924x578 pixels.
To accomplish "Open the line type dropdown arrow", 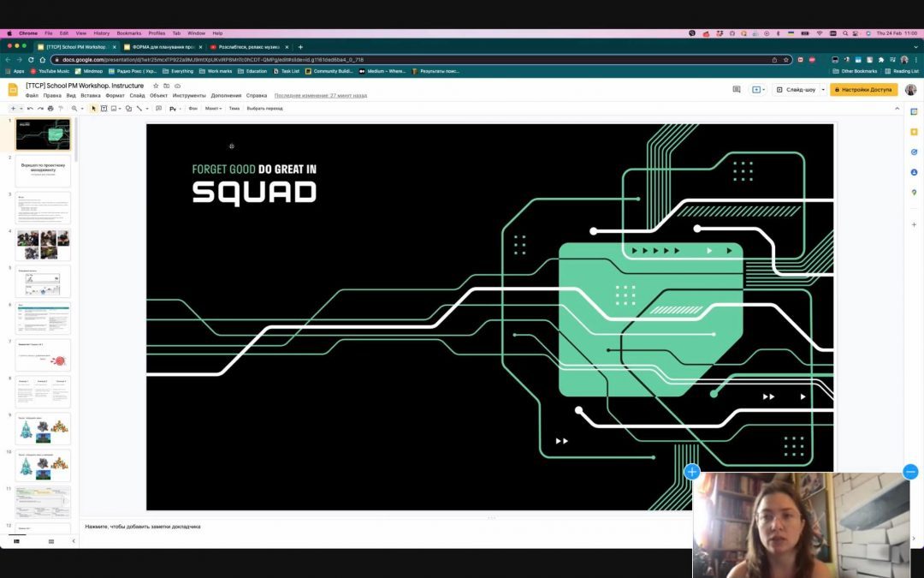I will coord(147,109).
